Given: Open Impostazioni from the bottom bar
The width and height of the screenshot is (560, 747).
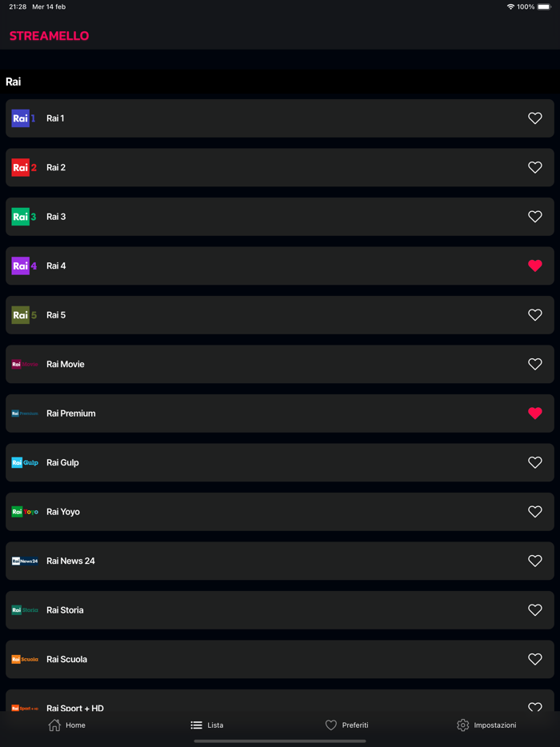Looking at the screenshot, I should pyautogui.click(x=487, y=725).
